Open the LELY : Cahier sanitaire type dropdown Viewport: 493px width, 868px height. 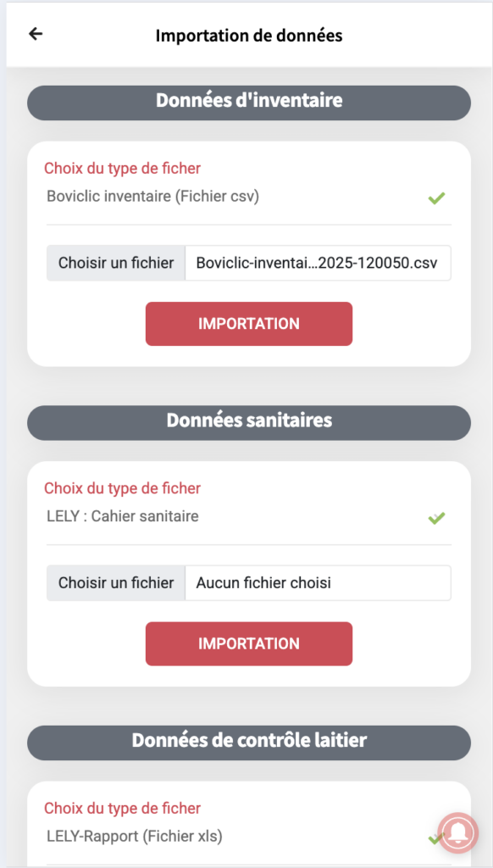pyautogui.click(x=249, y=518)
